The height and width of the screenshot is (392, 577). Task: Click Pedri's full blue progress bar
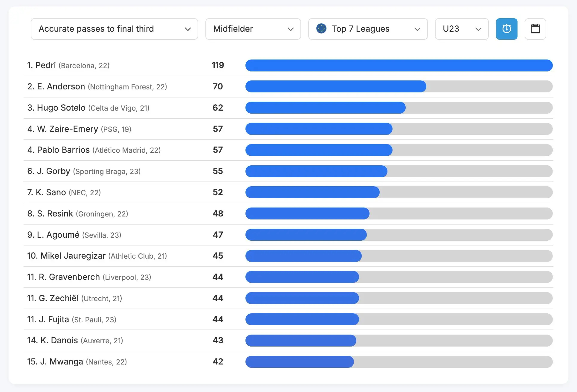[x=399, y=65]
